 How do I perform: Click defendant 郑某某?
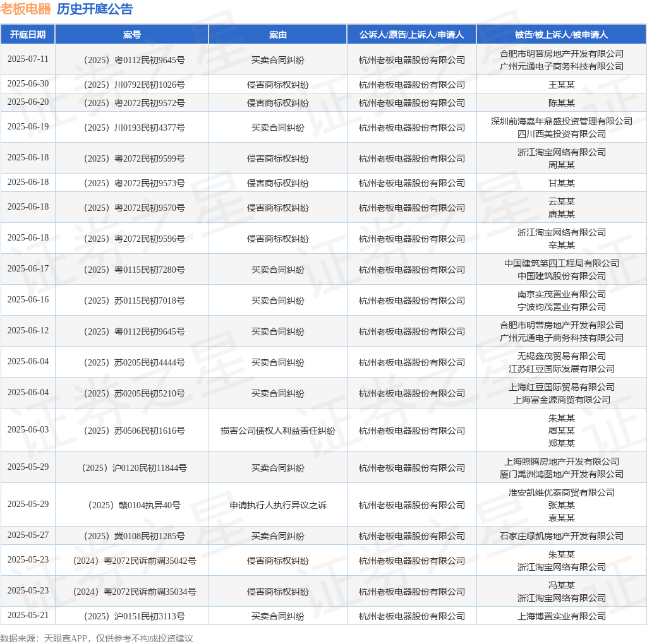[x=562, y=444]
